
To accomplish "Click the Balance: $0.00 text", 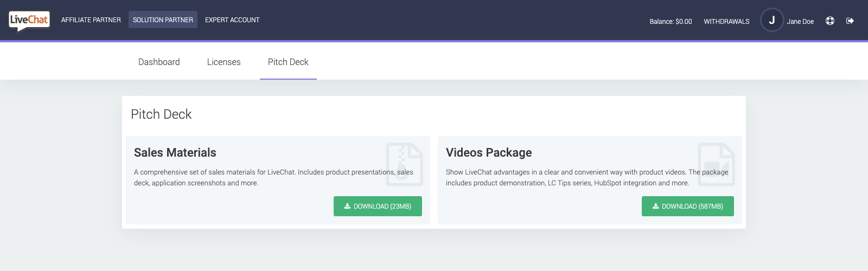I will [671, 22].
